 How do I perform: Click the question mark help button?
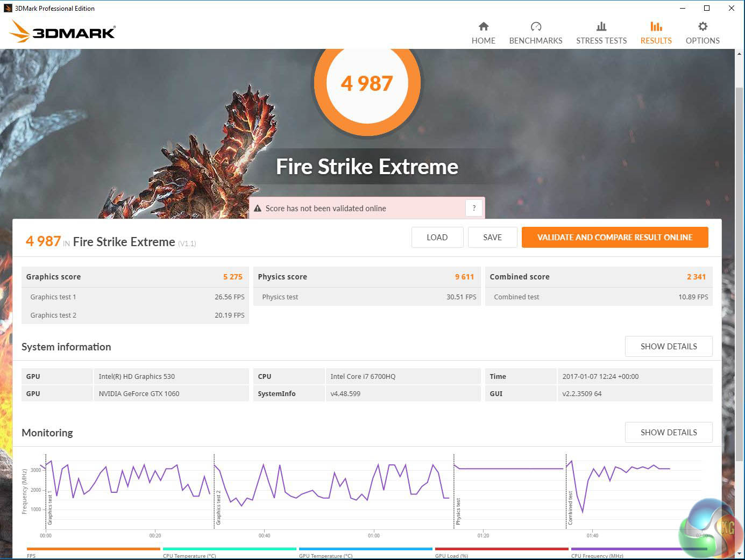pos(474,208)
